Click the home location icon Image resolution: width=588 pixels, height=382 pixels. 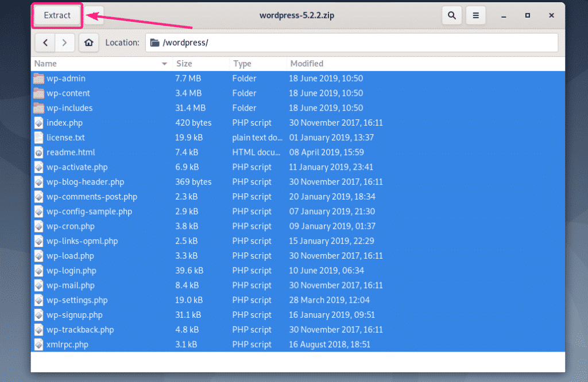(x=88, y=42)
